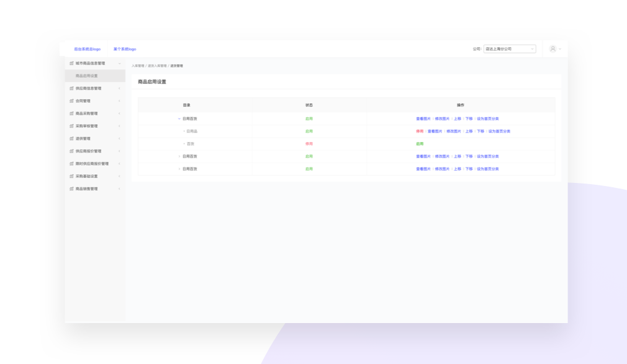This screenshot has height=364, width=627.
Task: Open the 公司 dropdown showing 上海分公司
Action: [510, 49]
